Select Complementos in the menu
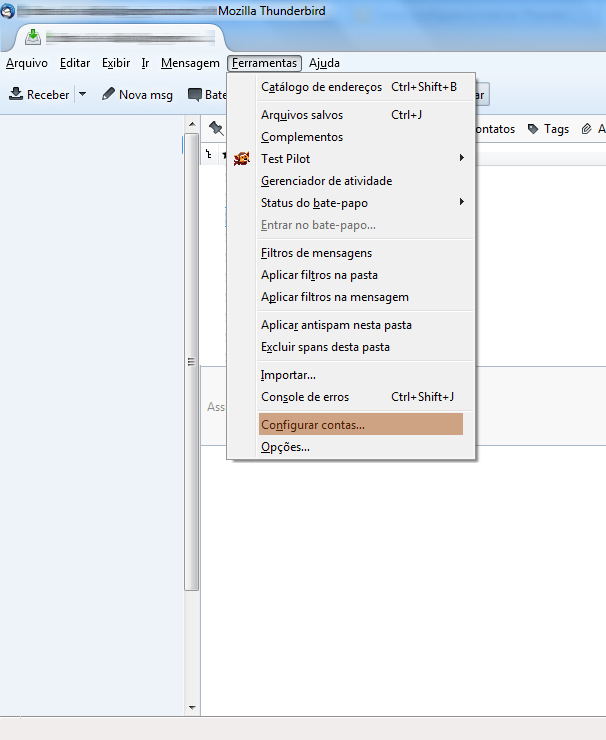 click(302, 137)
